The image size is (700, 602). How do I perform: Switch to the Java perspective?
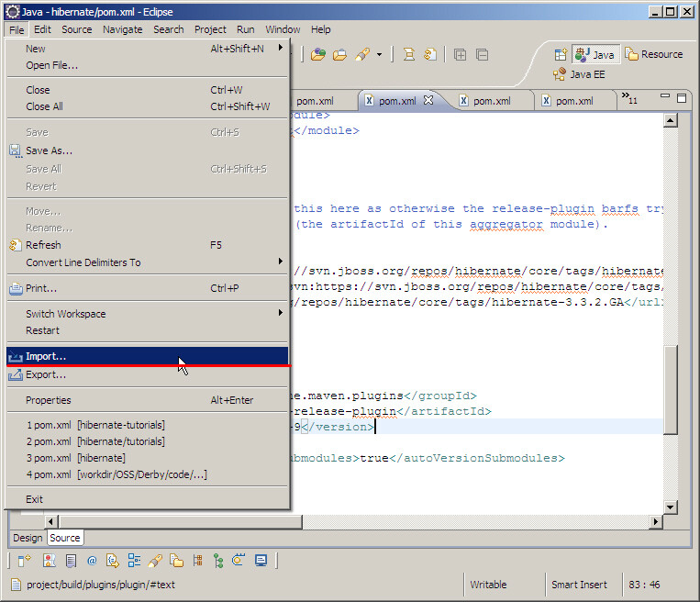pyautogui.click(x=594, y=54)
